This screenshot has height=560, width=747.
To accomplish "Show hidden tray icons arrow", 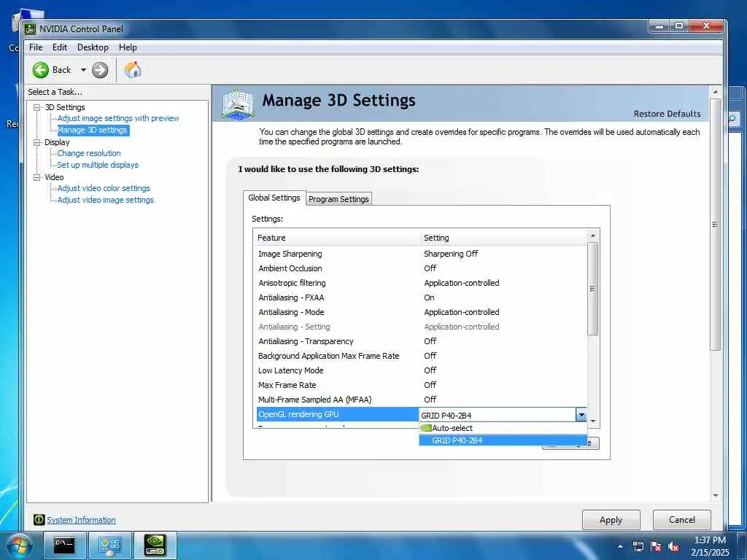I will tap(620, 546).
